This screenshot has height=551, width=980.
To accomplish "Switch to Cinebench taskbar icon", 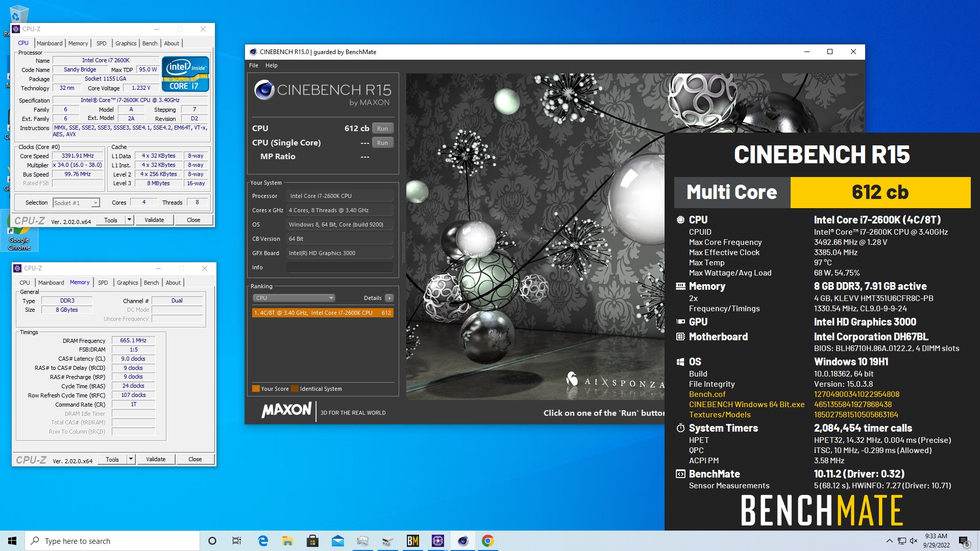I will click(x=462, y=541).
